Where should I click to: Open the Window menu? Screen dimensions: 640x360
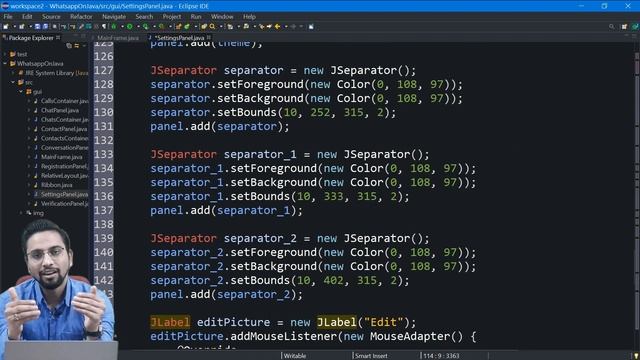222,17
